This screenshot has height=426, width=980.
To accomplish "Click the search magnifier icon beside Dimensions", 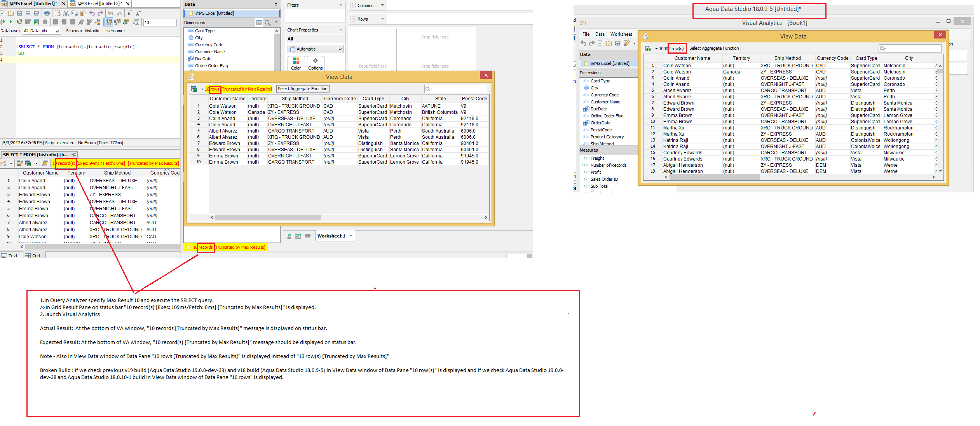I will point(268,23).
